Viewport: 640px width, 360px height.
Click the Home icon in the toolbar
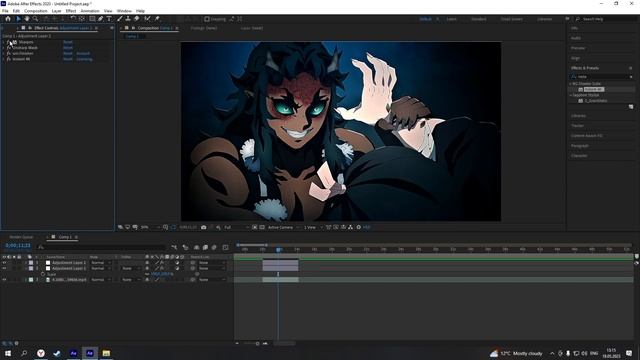click(8, 19)
